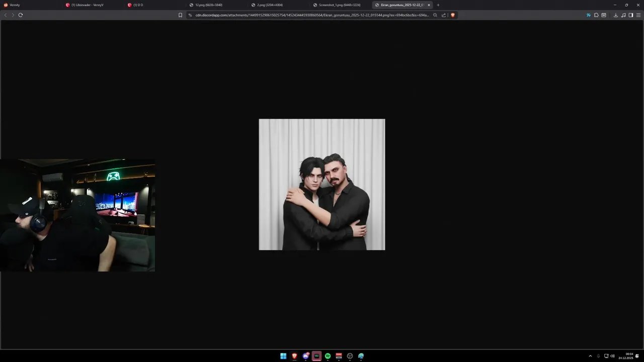Toggle the browser sidebar panel
Viewport: 644px width, 362px height.
point(631,15)
